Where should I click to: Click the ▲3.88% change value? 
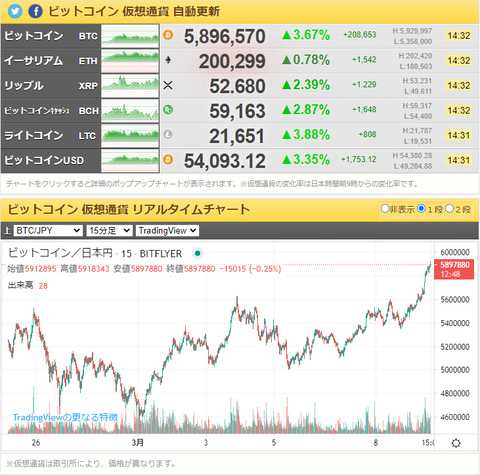(x=306, y=135)
